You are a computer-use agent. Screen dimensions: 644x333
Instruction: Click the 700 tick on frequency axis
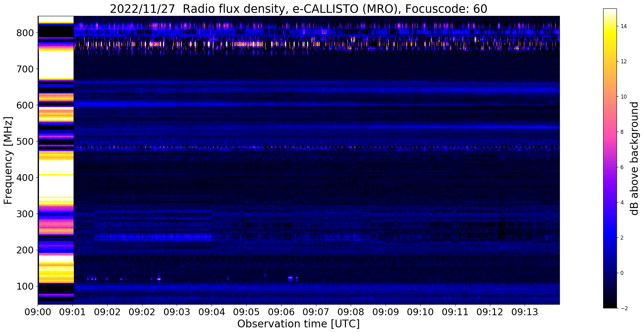click(x=25, y=69)
